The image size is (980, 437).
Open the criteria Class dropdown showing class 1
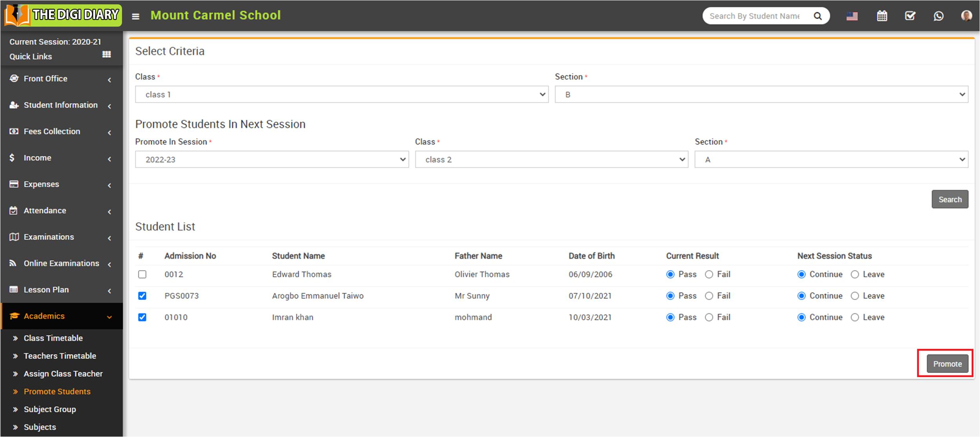(341, 95)
